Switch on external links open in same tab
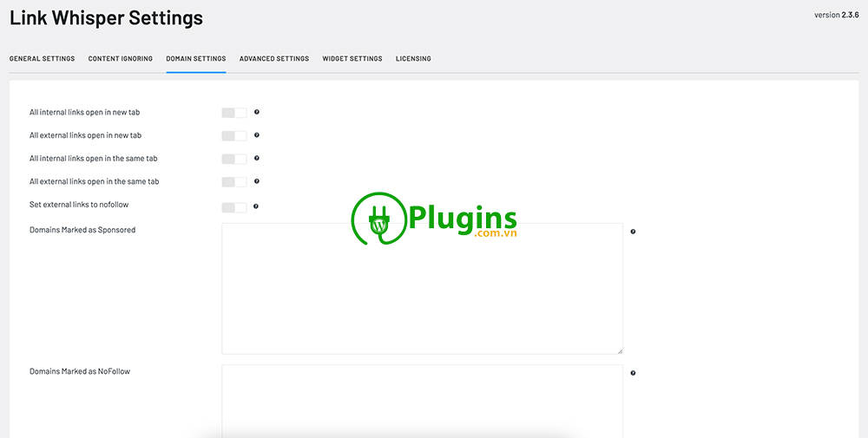 [234, 182]
